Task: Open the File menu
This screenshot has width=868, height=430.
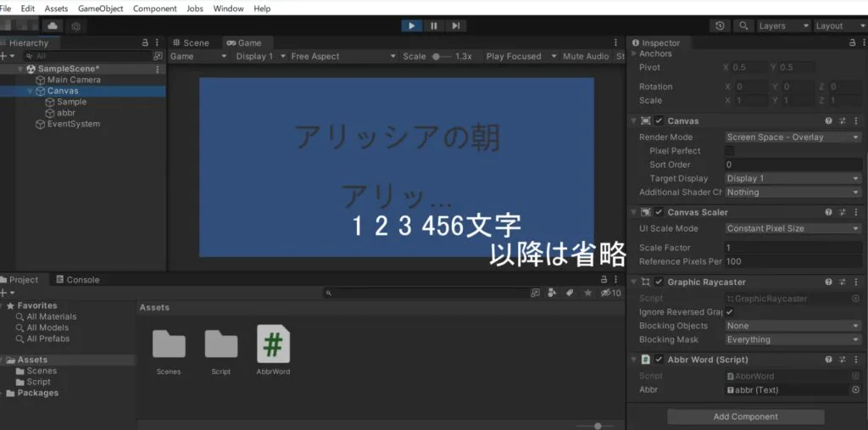Action: tap(6, 8)
